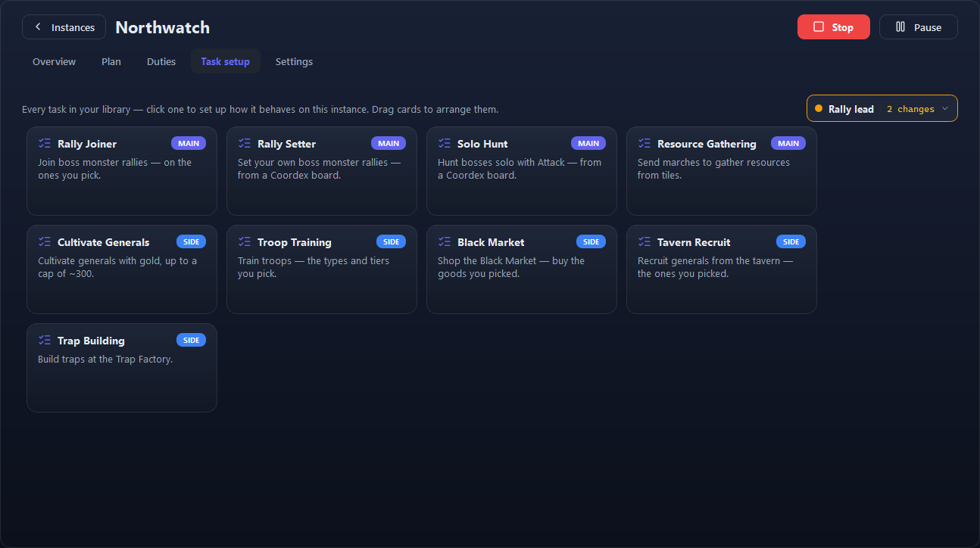Screen dimensions: 980x548
Task: Click the SIDE badge on Tavern Recruit
Action: [x=791, y=241]
